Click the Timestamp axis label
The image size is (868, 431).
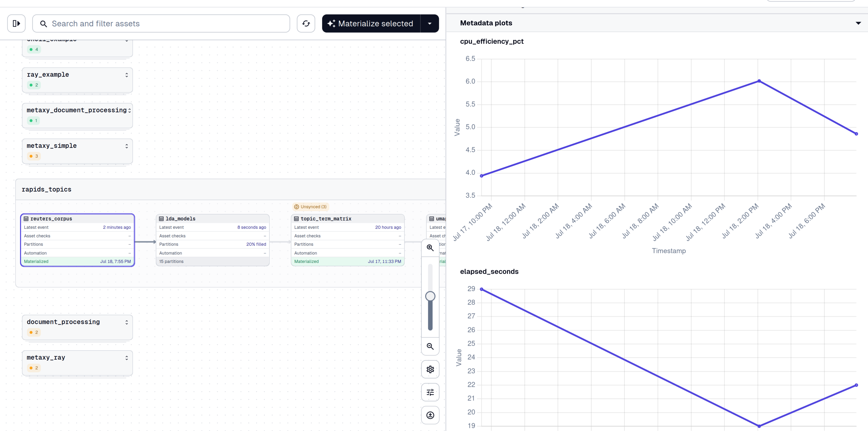pyautogui.click(x=668, y=251)
